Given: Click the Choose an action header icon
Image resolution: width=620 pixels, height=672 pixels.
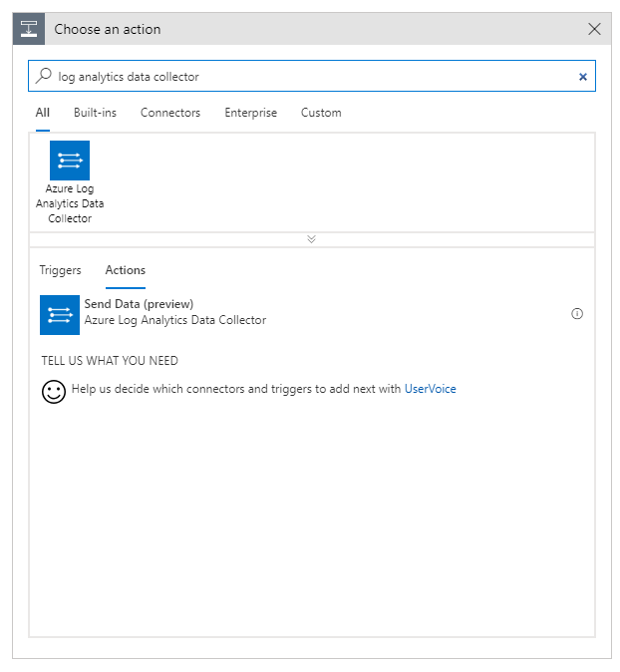Looking at the screenshot, I should [x=29, y=29].
